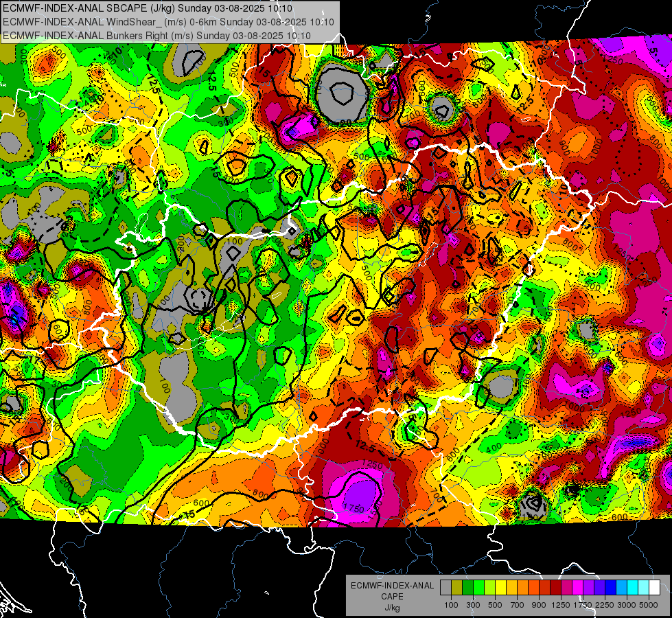Viewport: 672px width, 618px height.
Task: Click the 3000 value on the legend scale
Action: click(x=627, y=605)
